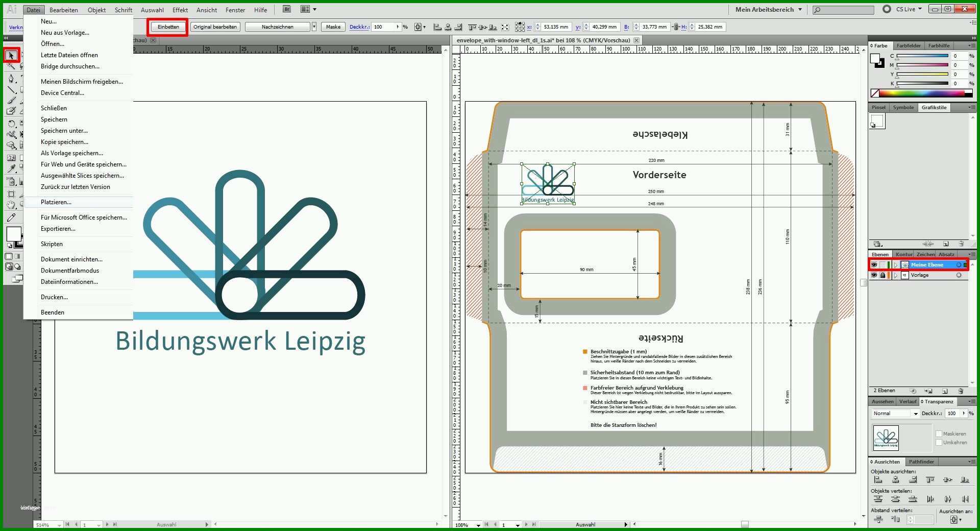Viewport: 980px width, 531px height.
Task: Enable the Umkehren checkbox
Action: (x=939, y=443)
